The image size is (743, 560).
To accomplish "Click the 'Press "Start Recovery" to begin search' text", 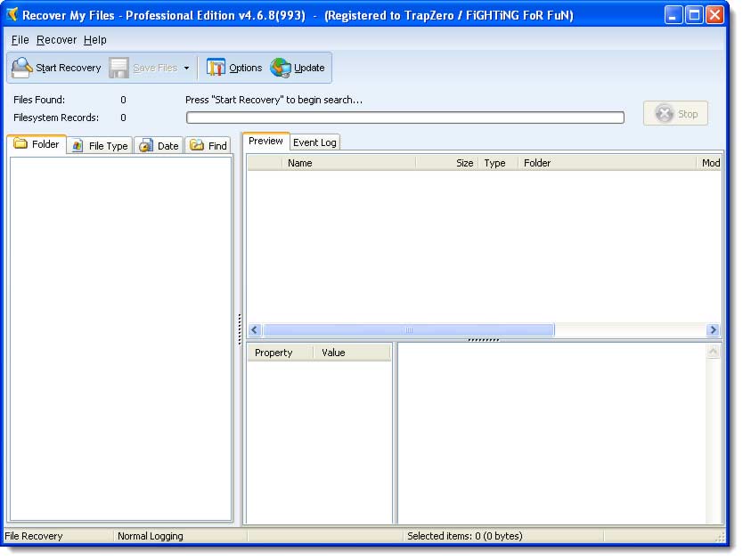I will coord(274,100).
